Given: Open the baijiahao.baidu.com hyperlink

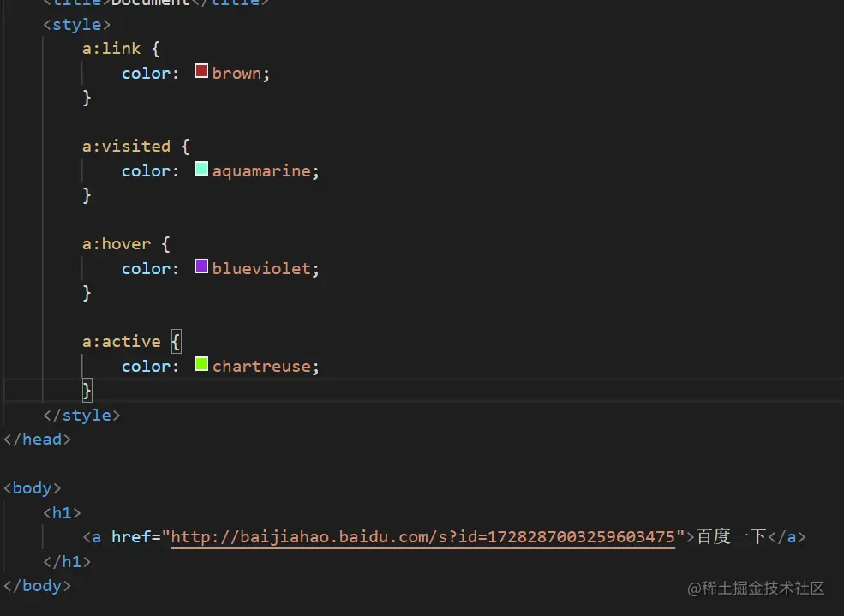Looking at the screenshot, I should tap(423, 536).
